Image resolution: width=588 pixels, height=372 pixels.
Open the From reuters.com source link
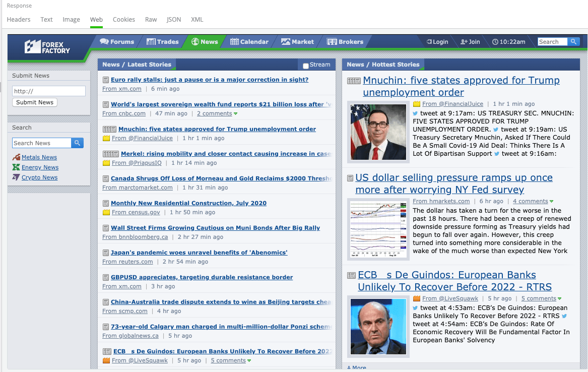(127, 262)
